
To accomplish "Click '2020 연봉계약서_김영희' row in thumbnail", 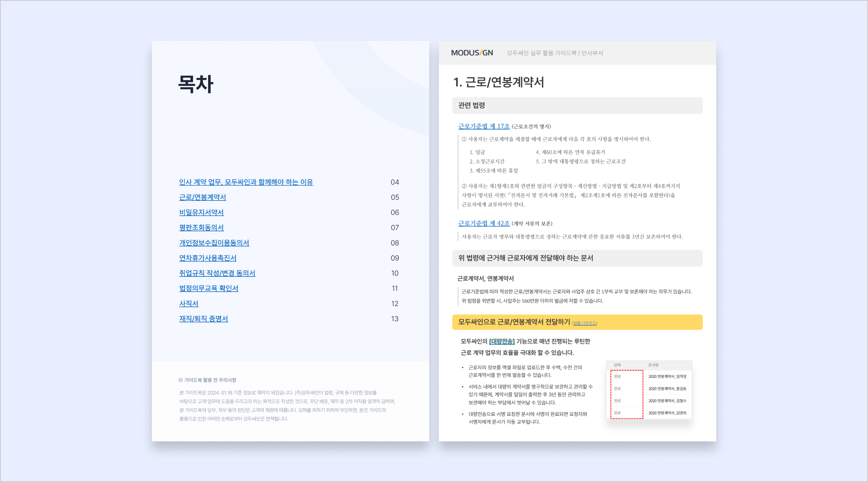I will [649, 413].
